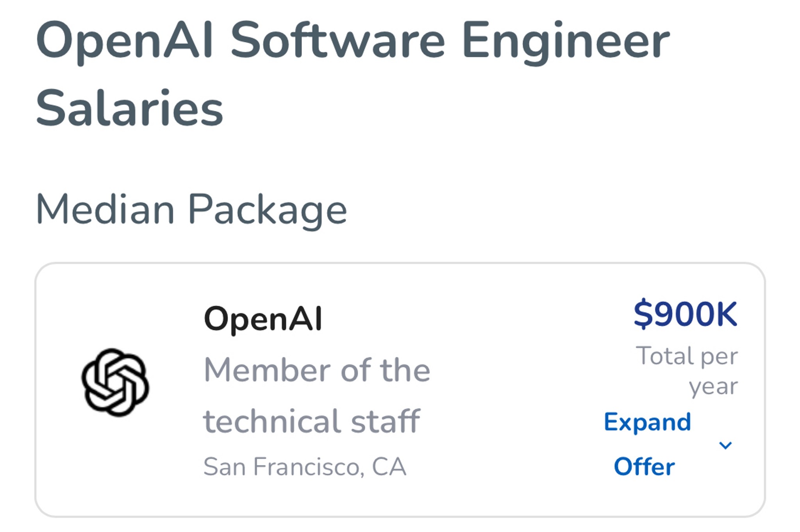Click the word Salaries in heading
The height and width of the screenshot is (532, 800).
point(129,108)
